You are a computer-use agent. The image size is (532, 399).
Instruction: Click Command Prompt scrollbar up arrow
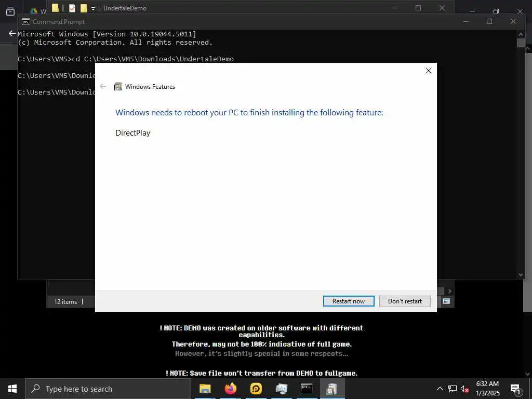point(521,34)
